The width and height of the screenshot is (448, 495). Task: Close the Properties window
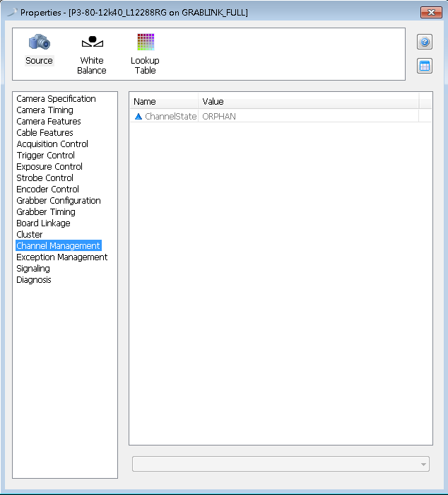tap(431, 12)
